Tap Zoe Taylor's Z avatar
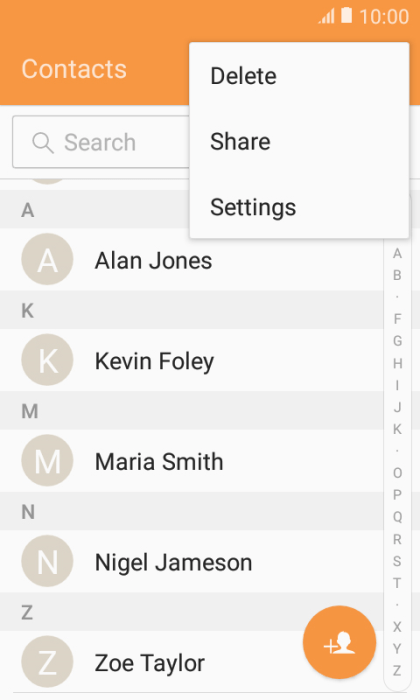This screenshot has height=700, width=420. (x=47, y=662)
